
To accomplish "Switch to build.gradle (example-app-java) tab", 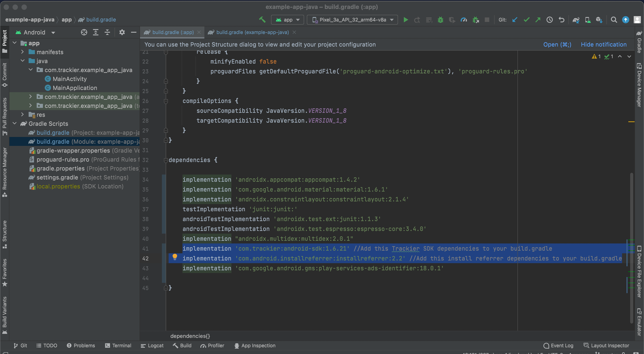I will click(x=252, y=33).
